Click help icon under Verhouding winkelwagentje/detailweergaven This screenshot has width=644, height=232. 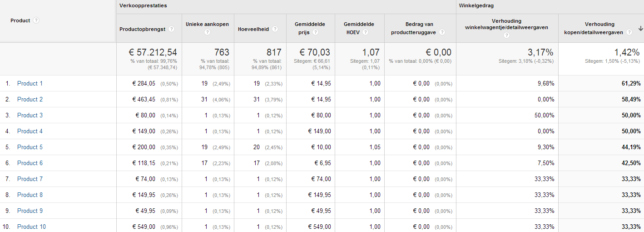coord(507,35)
